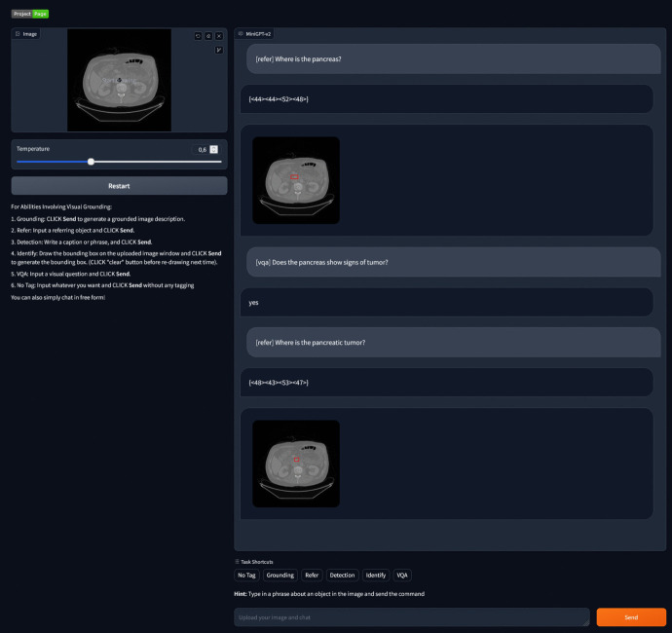Click the orange Send button
Viewport: 672px width, 633px height.
pos(631,617)
